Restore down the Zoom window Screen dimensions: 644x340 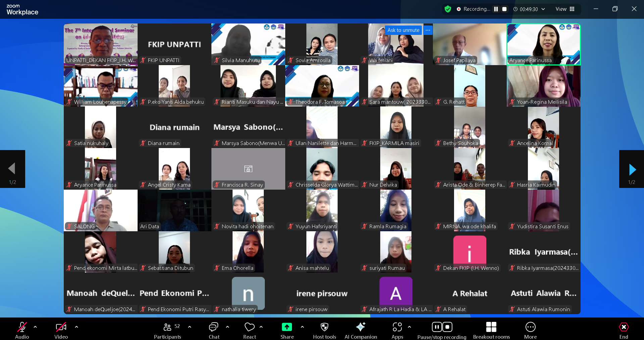[615, 9]
